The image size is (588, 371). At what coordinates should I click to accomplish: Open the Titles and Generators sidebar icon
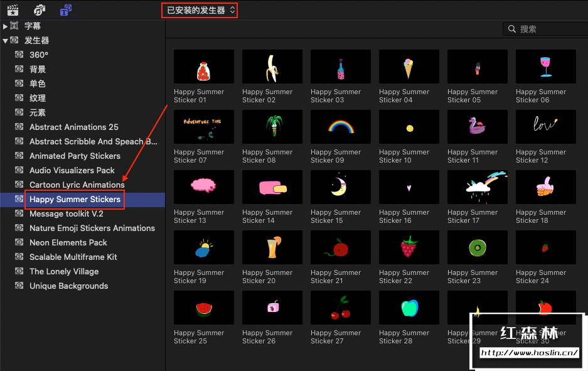point(66,10)
